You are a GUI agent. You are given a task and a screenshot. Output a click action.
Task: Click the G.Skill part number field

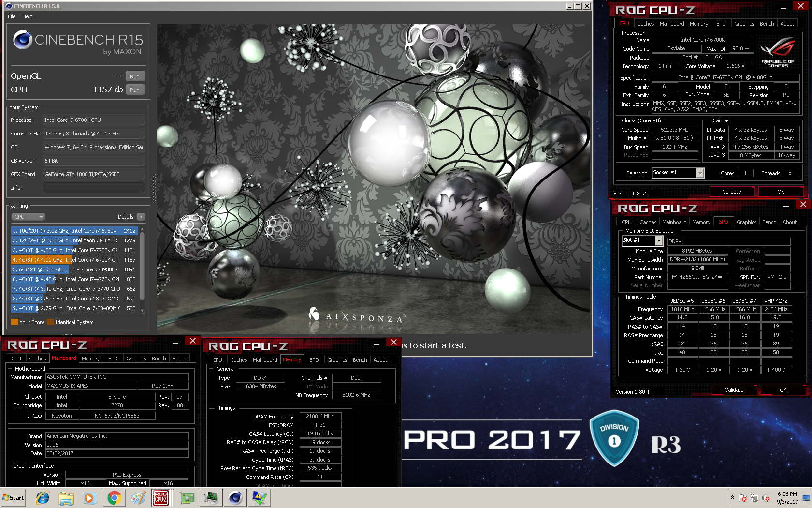697,277
